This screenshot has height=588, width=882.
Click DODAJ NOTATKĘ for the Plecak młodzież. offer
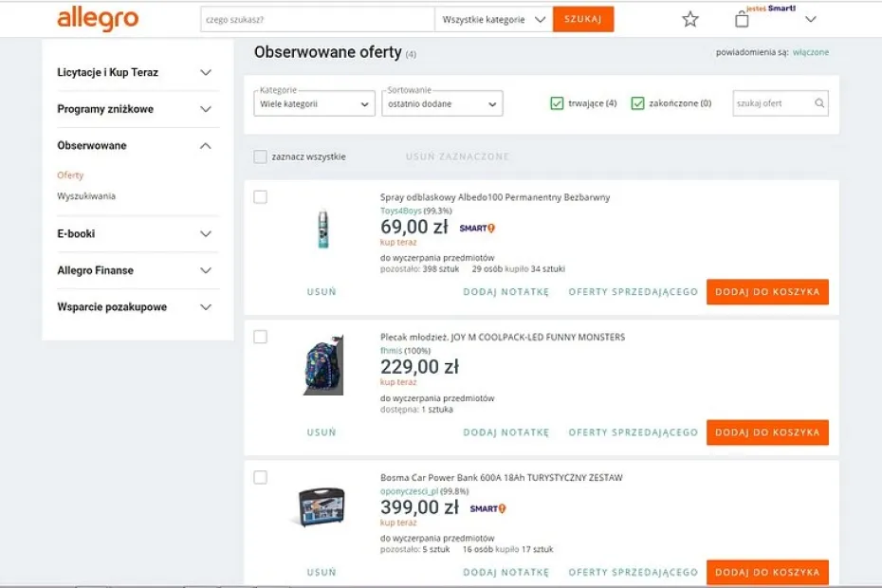coord(505,432)
